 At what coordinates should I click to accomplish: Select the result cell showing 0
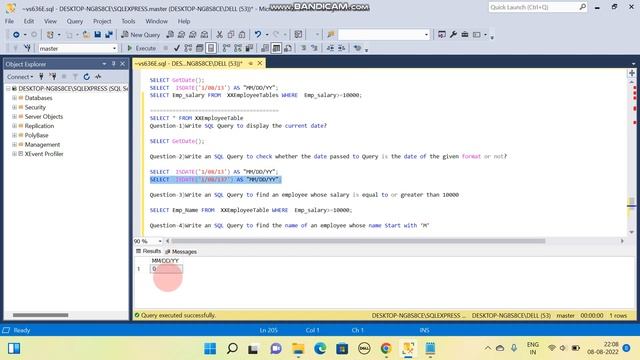(166, 269)
